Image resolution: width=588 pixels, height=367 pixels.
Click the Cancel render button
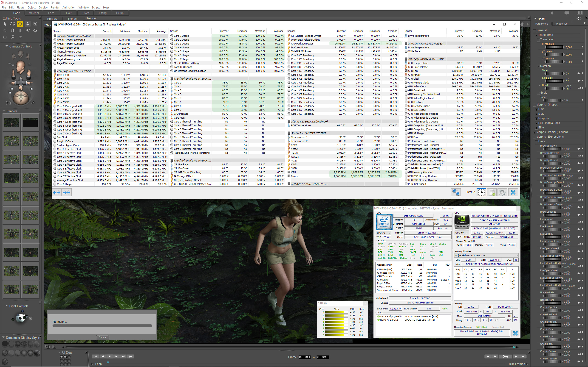coord(102,337)
